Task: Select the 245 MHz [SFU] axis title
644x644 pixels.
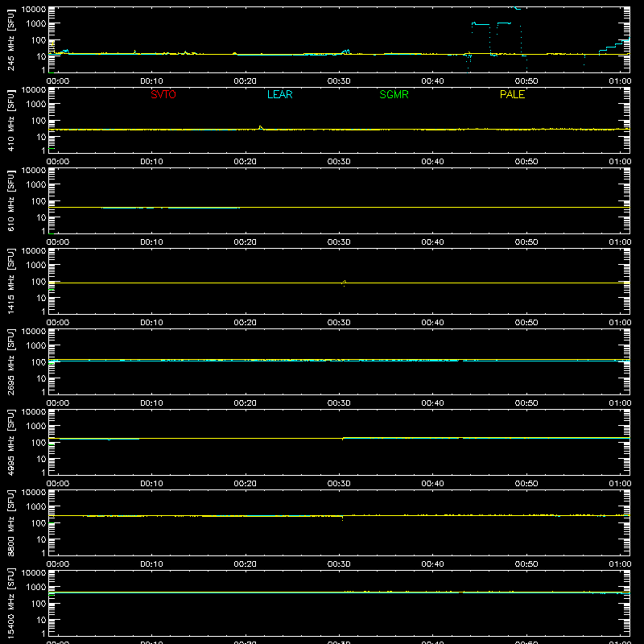Action: point(11,39)
